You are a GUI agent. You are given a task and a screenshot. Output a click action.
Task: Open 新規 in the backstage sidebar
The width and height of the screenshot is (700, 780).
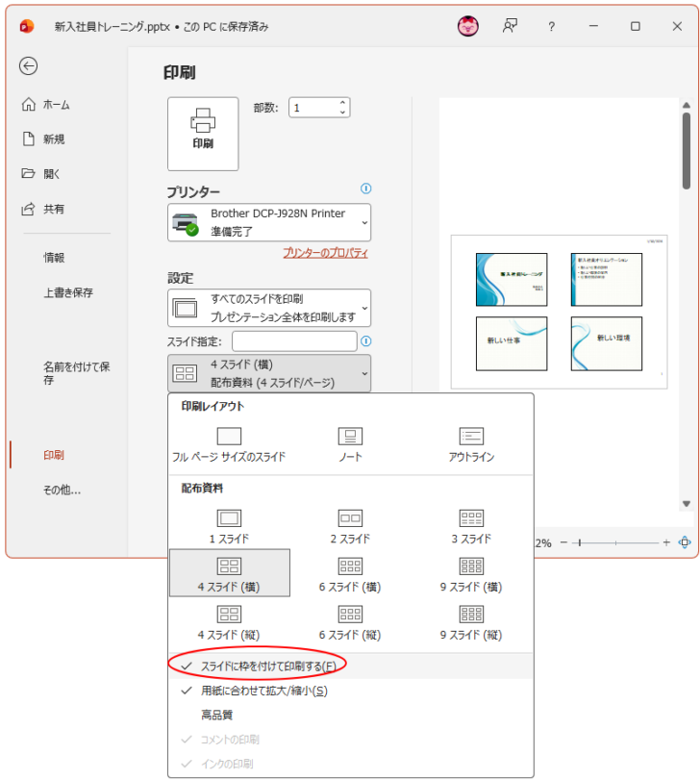point(54,139)
